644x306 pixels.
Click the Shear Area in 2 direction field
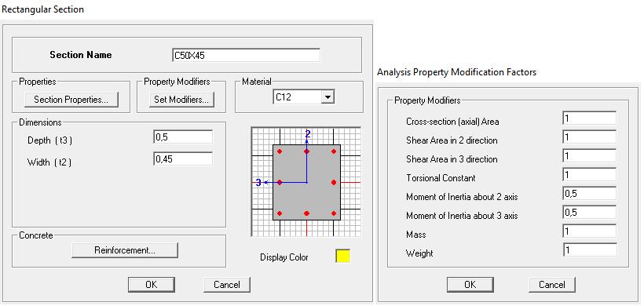coord(589,137)
